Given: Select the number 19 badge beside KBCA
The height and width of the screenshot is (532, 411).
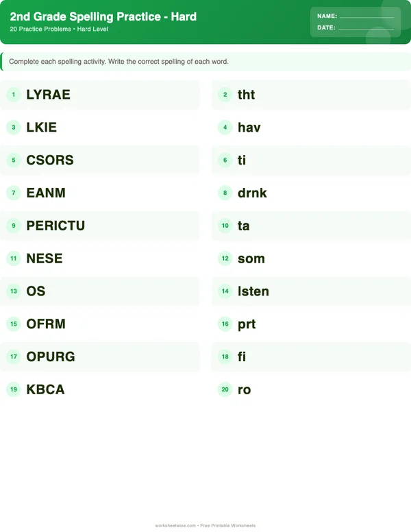Looking at the screenshot, I should click(x=13, y=389).
